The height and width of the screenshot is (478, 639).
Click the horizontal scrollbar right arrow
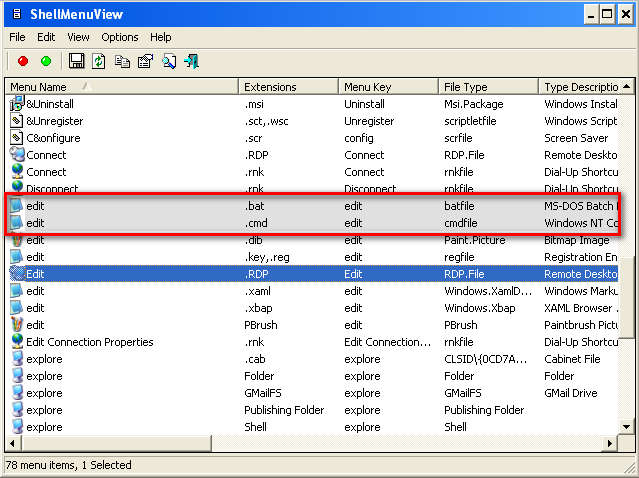(611, 443)
